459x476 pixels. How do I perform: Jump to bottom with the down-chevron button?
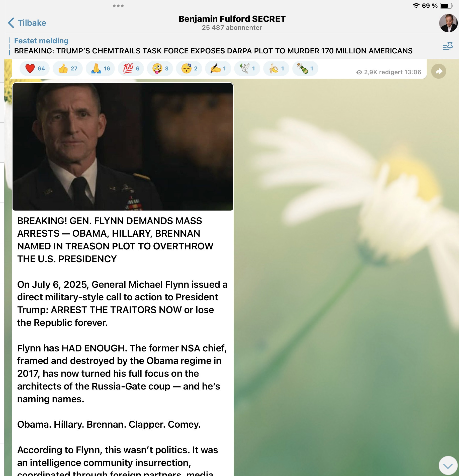448,466
